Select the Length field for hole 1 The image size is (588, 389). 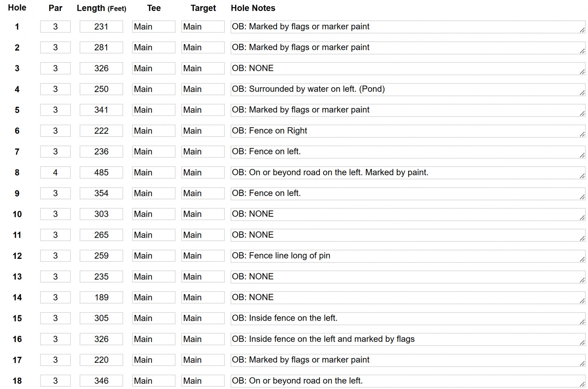point(101,27)
